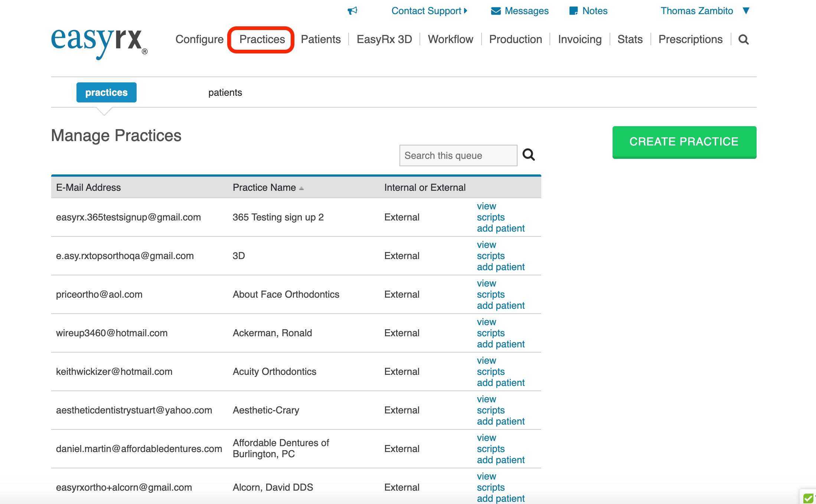Click the magnifier icon in navigation bar

click(x=743, y=39)
